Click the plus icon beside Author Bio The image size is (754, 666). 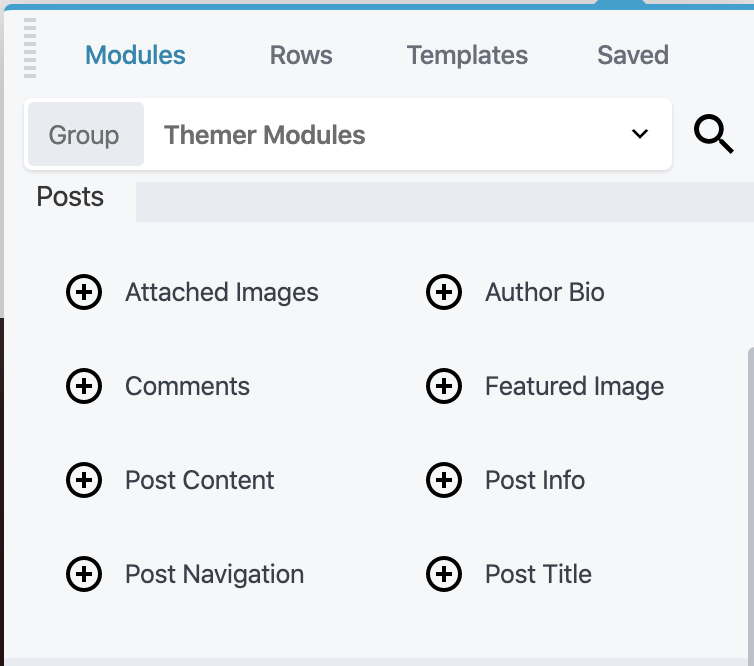tap(444, 293)
